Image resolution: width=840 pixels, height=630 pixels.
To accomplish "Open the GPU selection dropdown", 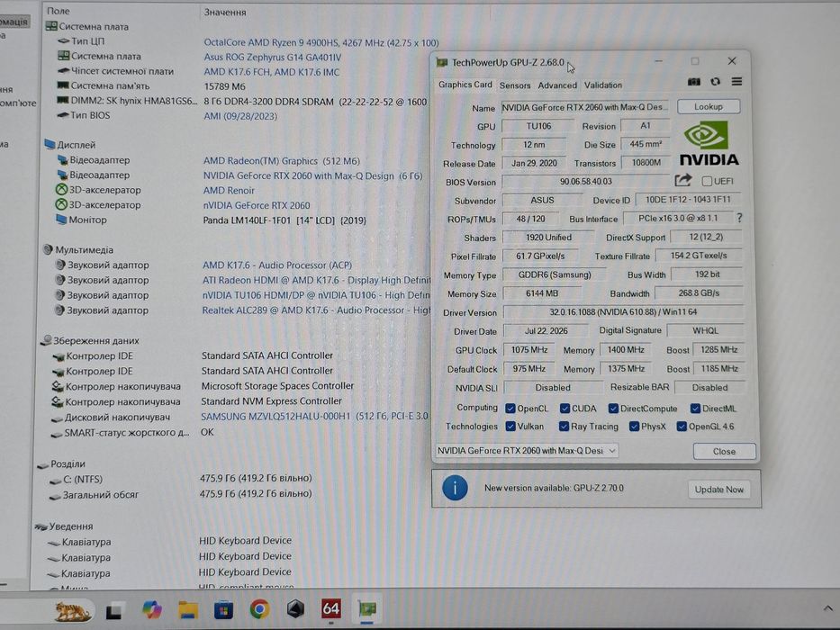I will pyautogui.click(x=528, y=451).
